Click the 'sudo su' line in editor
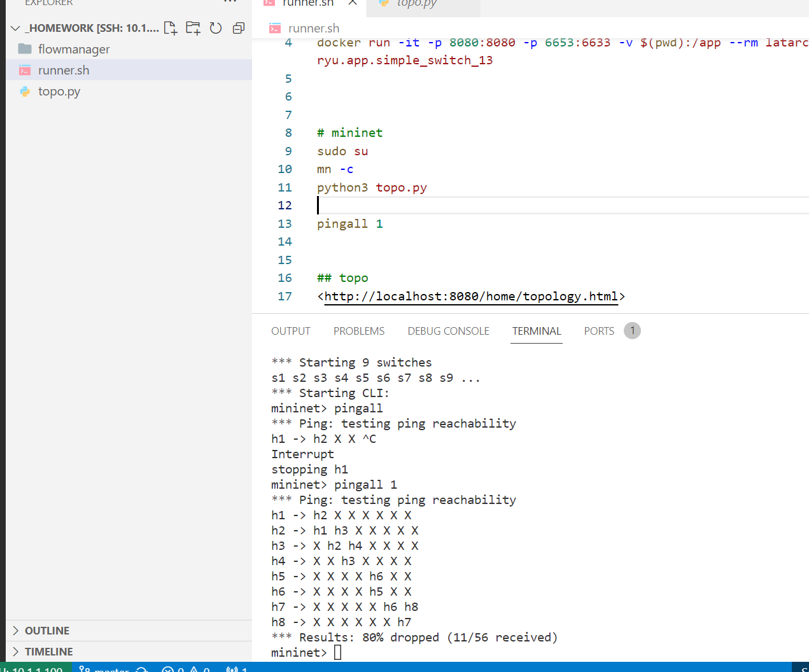 [x=342, y=151]
